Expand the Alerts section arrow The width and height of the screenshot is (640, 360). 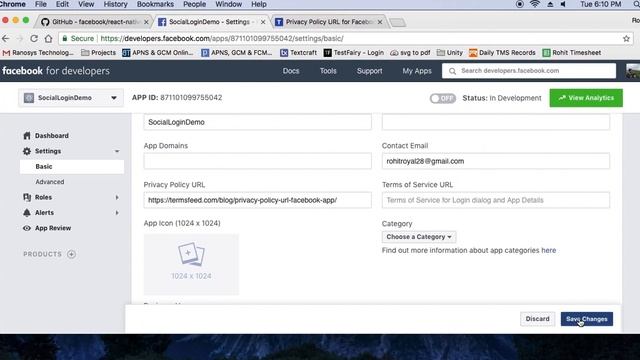pos(117,213)
